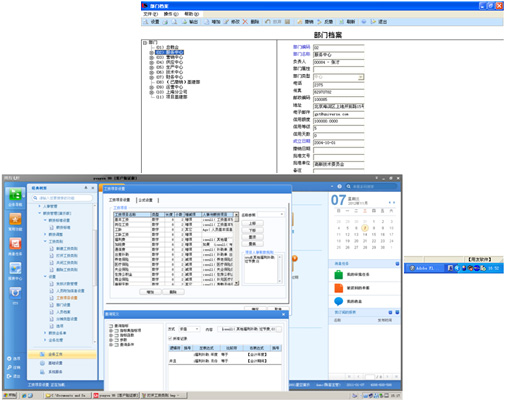The image size is (505, 401).
Task: Check the last checkbox in query tree
Action: coord(117,344)
